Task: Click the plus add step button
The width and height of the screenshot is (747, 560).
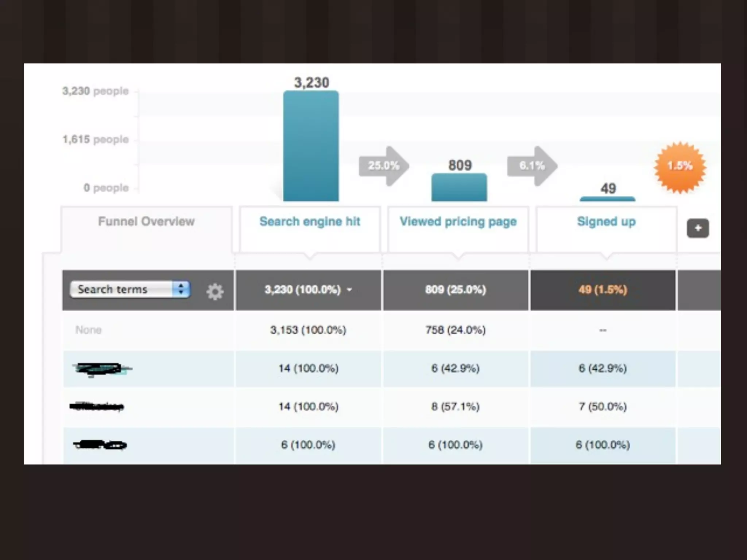Action: coord(697,228)
